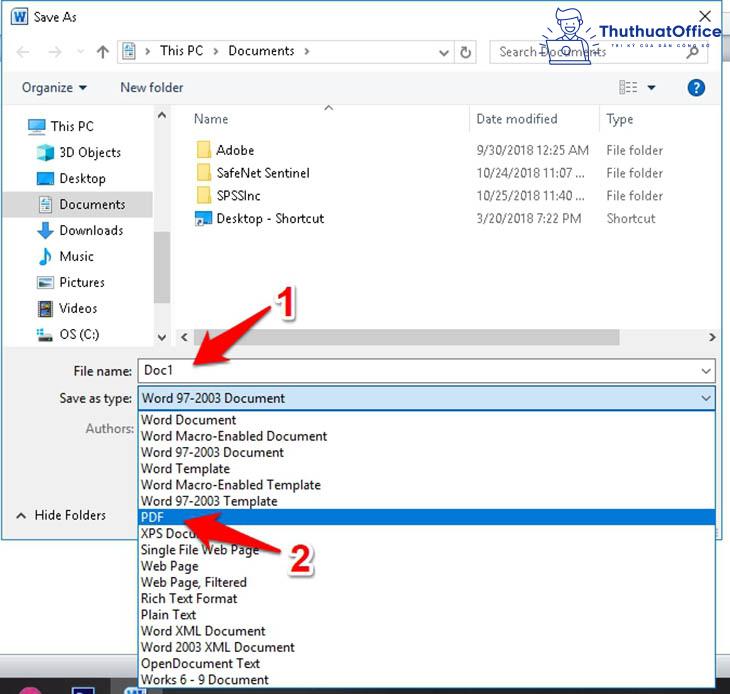Click the Adobe folder icon
The image size is (730, 694).
pos(203,150)
